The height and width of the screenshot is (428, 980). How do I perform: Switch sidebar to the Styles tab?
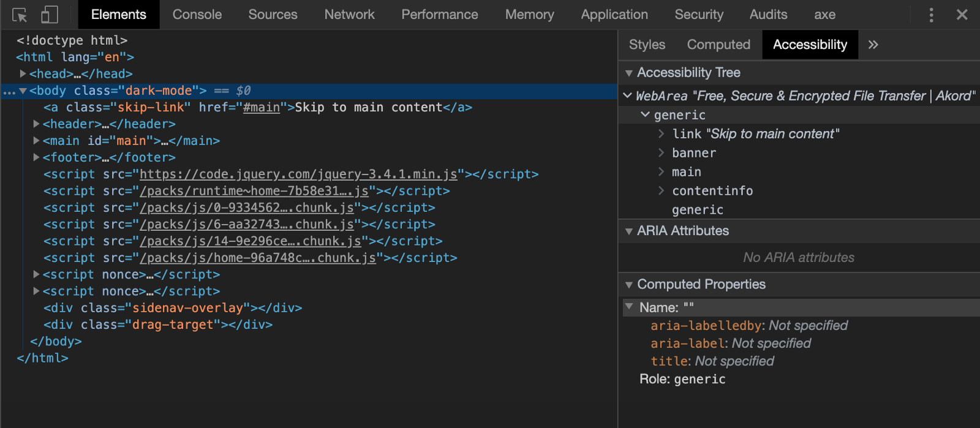(x=647, y=45)
